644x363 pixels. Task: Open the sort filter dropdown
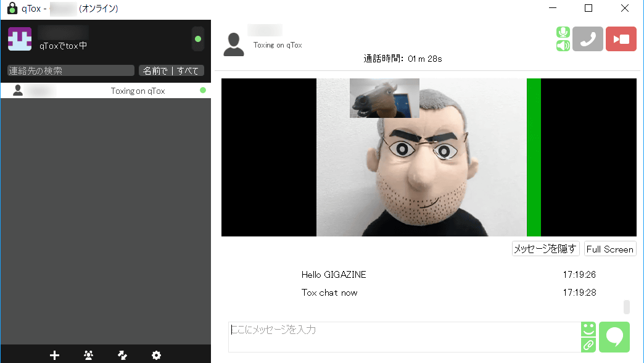pyautogui.click(x=171, y=71)
